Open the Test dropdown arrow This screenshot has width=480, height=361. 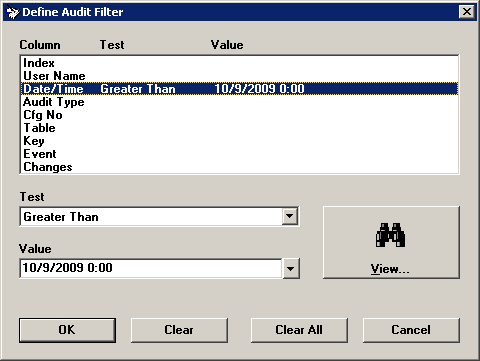pos(290,216)
